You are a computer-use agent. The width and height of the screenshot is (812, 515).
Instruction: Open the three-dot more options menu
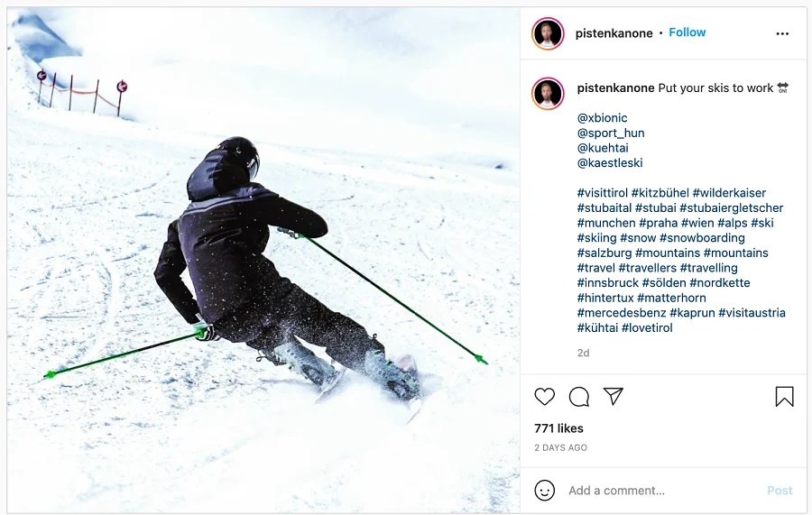point(782,33)
